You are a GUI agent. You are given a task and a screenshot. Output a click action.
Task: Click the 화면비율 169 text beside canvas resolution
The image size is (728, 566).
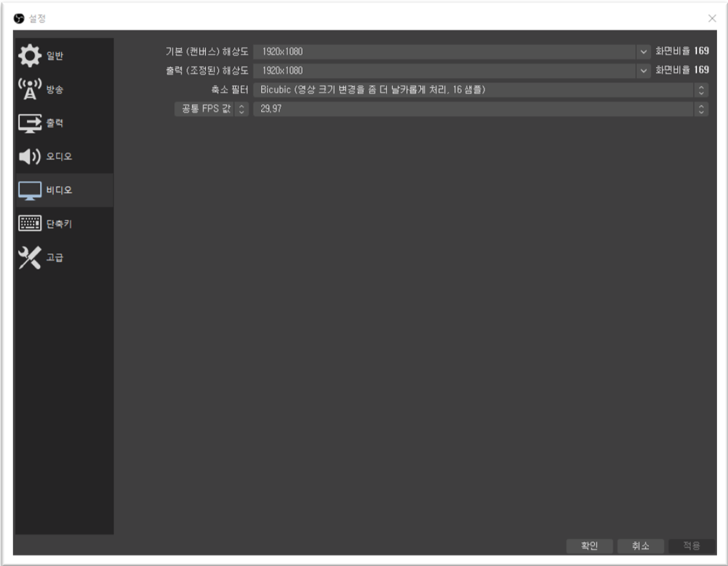pos(682,51)
